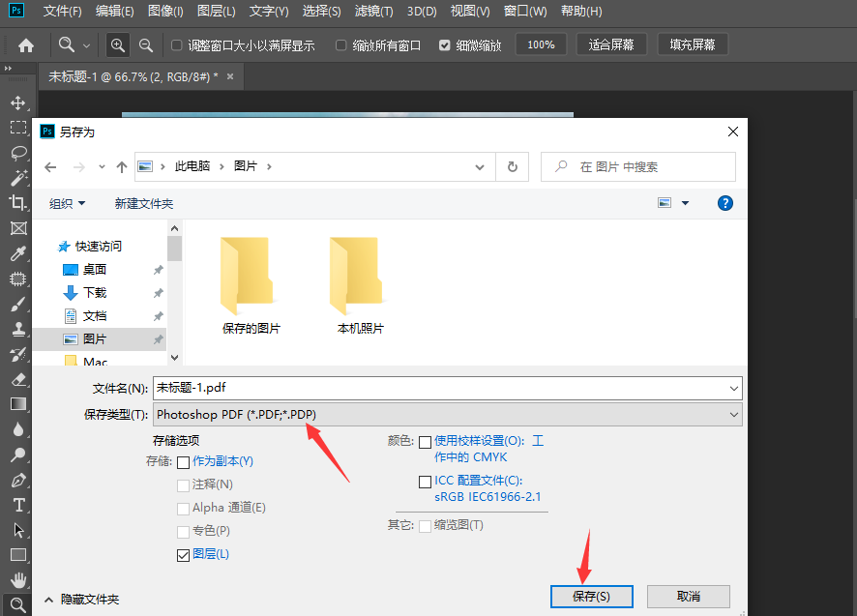The width and height of the screenshot is (857, 616).
Task: Open recent locations dropdown arrow
Action: [102, 166]
